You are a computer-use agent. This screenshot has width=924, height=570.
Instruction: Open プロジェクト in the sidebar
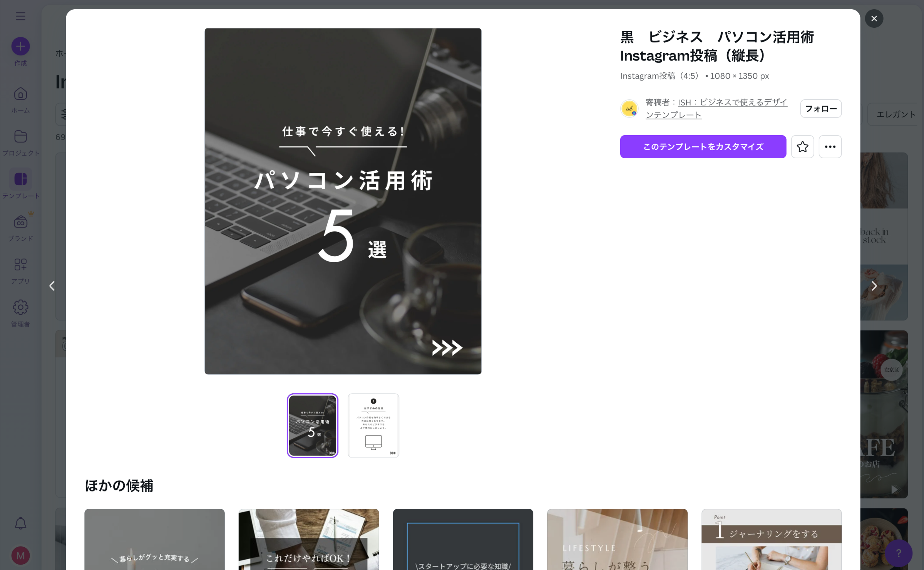click(x=20, y=143)
